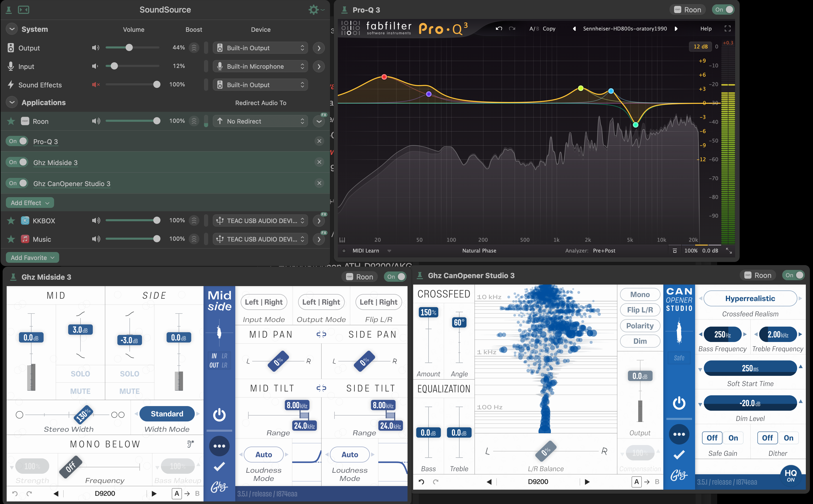813x504 pixels.
Task: Toggle Pro-Q 3 effect on switch in list
Action: 17,141
